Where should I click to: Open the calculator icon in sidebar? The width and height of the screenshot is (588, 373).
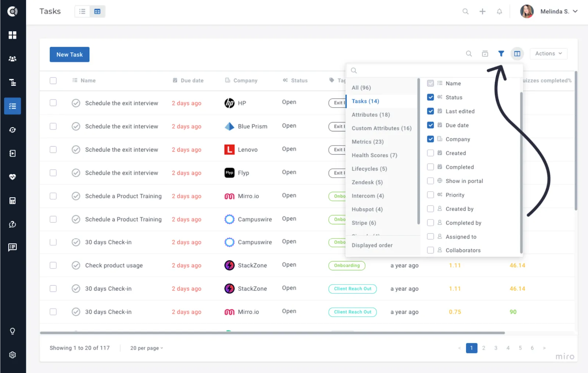(12, 201)
